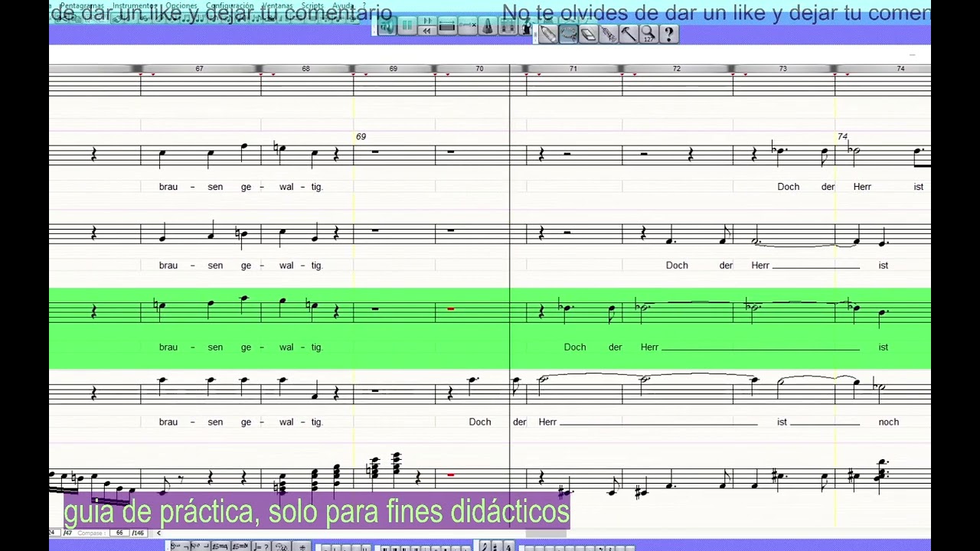Image resolution: width=980 pixels, height=551 pixels.
Task: Click the magnifier zoom tool showing 127
Action: coord(648,34)
